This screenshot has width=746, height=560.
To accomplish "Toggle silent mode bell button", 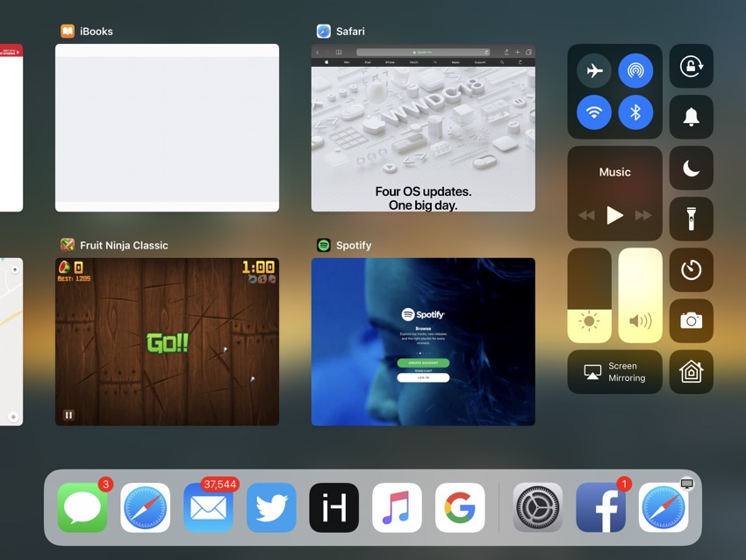I will pos(692,117).
